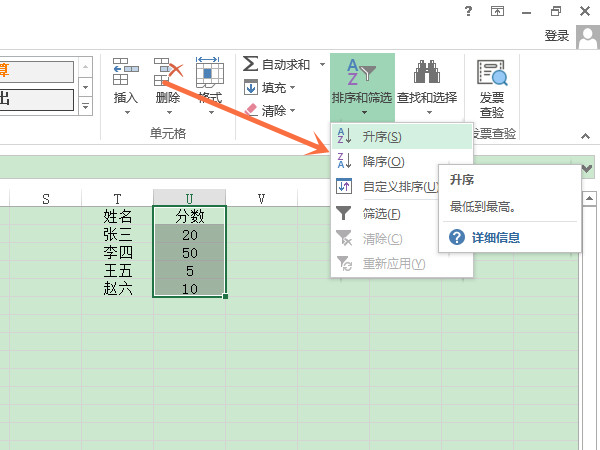Open Find and Select binoculars

427,73
